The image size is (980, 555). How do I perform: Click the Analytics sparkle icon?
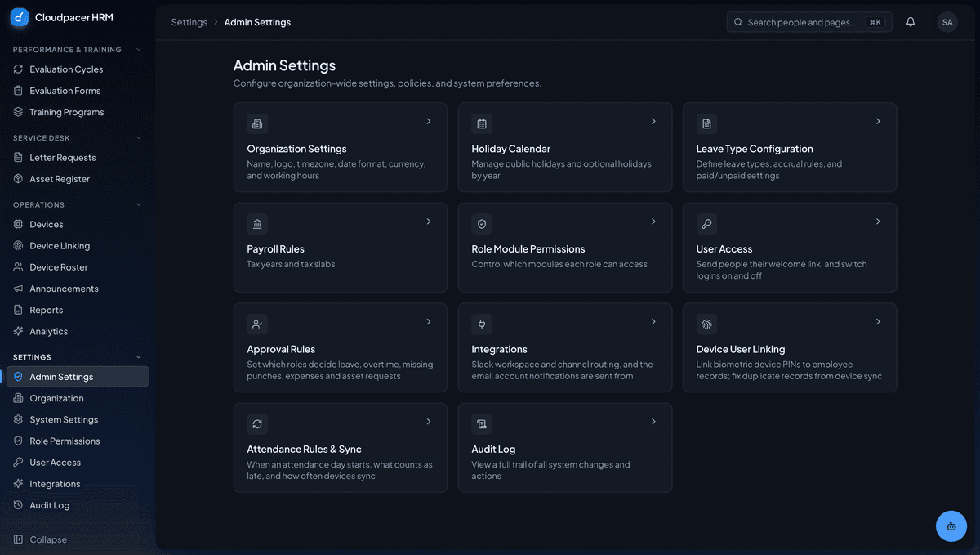pyautogui.click(x=19, y=331)
